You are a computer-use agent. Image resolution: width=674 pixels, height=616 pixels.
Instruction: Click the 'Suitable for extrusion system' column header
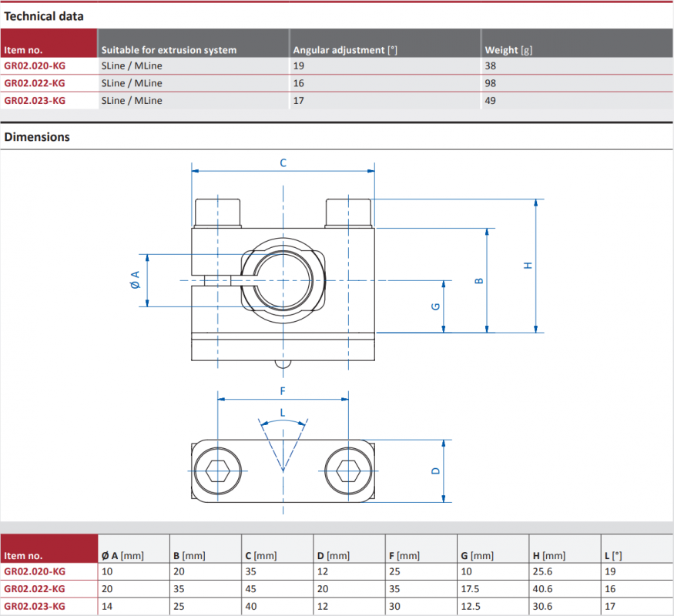[169, 50]
